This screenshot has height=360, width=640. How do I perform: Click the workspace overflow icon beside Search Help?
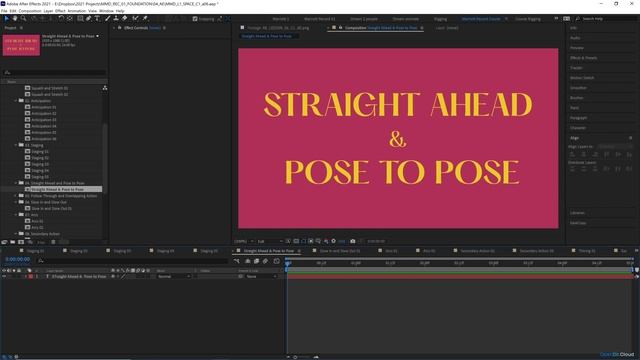click(x=556, y=18)
